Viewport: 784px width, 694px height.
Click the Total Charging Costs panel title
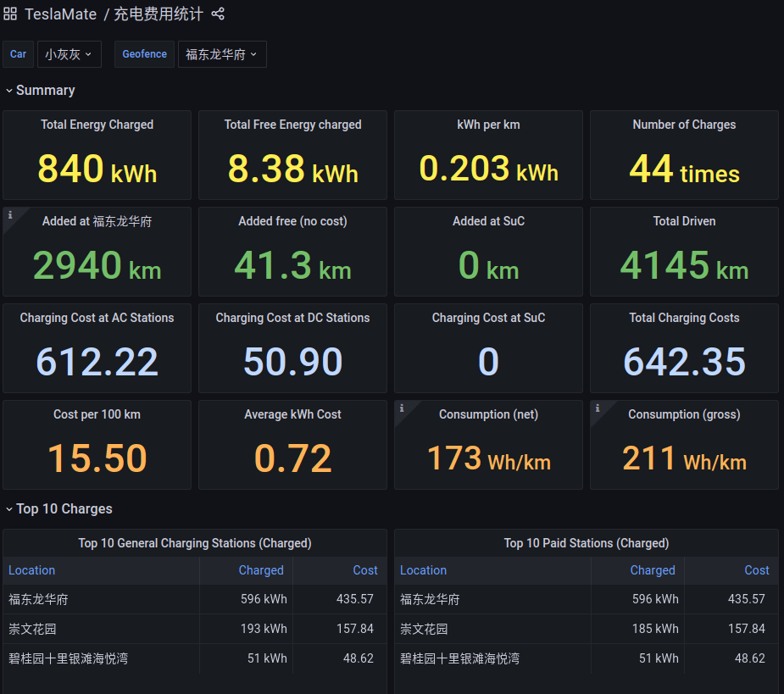coord(684,318)
